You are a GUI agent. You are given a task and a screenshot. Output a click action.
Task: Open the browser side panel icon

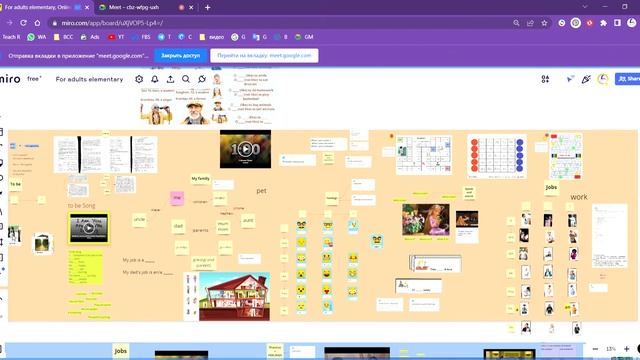pos(617,23)
